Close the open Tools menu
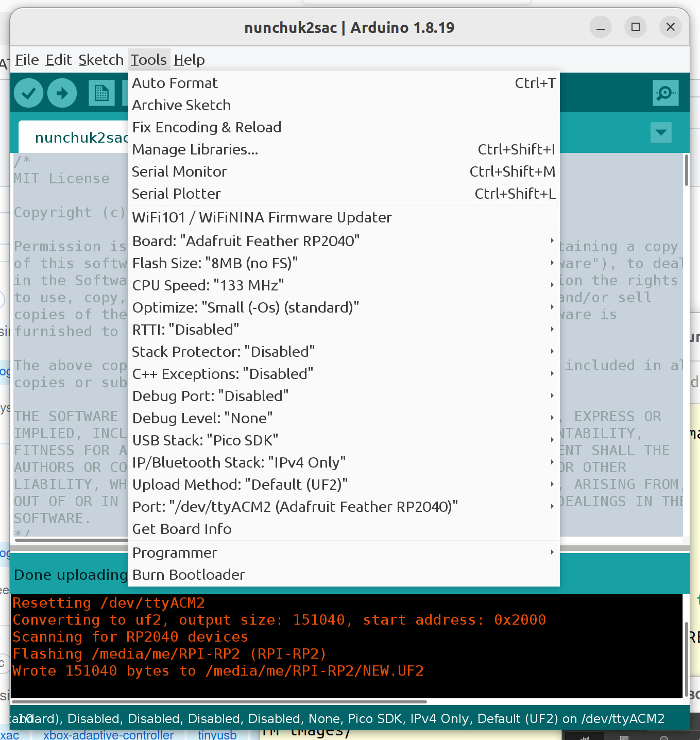This screenshot has height=740, width=700. tap(148, 60)
